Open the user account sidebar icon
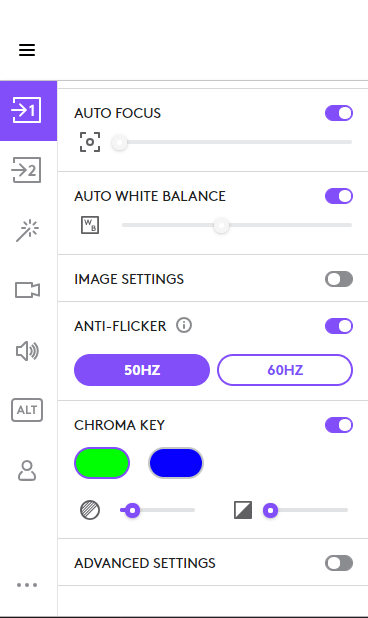The width and height of the screenshot is (368, 618). [27, 471]
